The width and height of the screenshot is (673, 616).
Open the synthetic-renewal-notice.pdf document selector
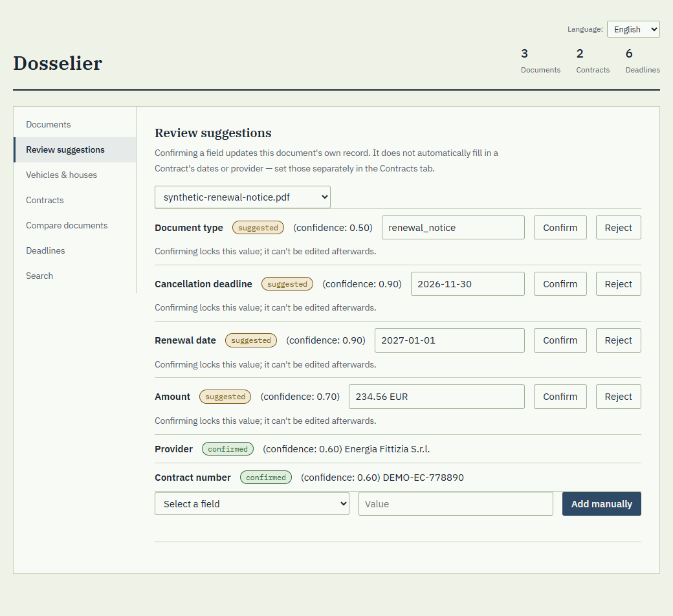(243, 197)
